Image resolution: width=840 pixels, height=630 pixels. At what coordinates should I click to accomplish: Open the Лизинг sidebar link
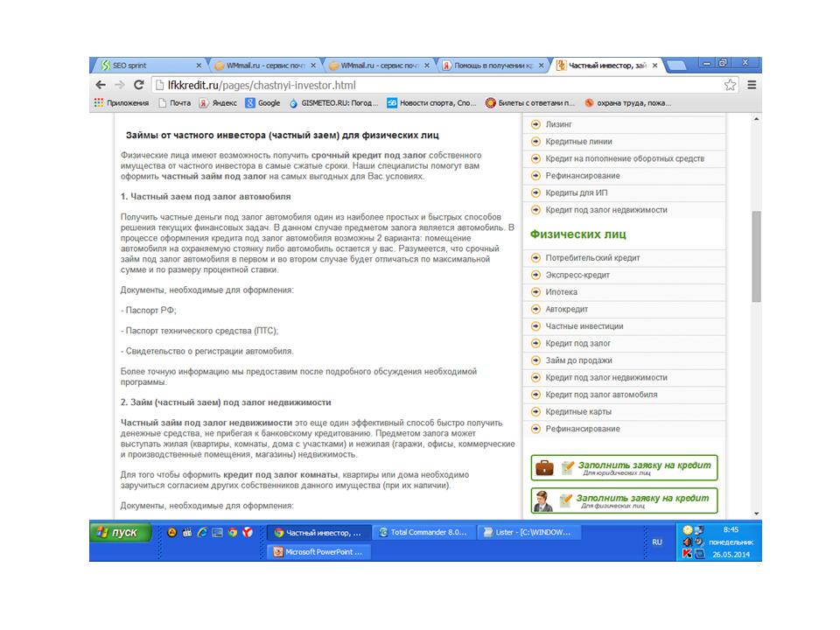pyautogui.click(x=559, y=124)
